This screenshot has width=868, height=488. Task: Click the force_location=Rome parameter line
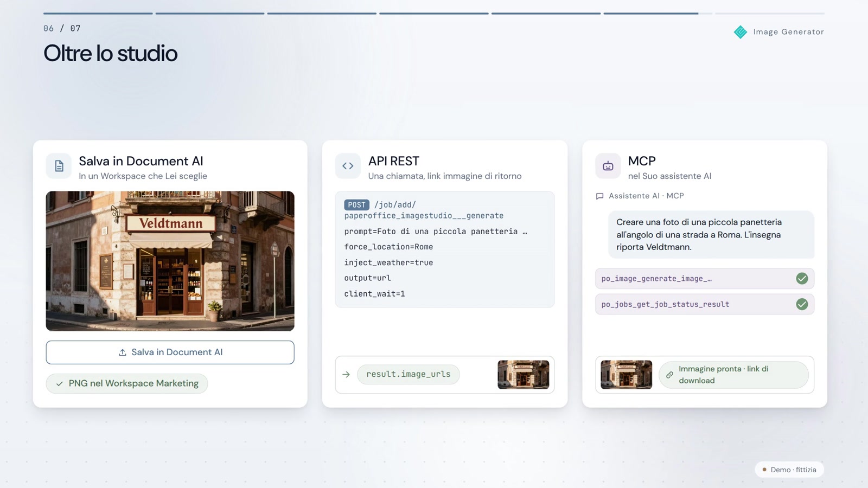388,247
